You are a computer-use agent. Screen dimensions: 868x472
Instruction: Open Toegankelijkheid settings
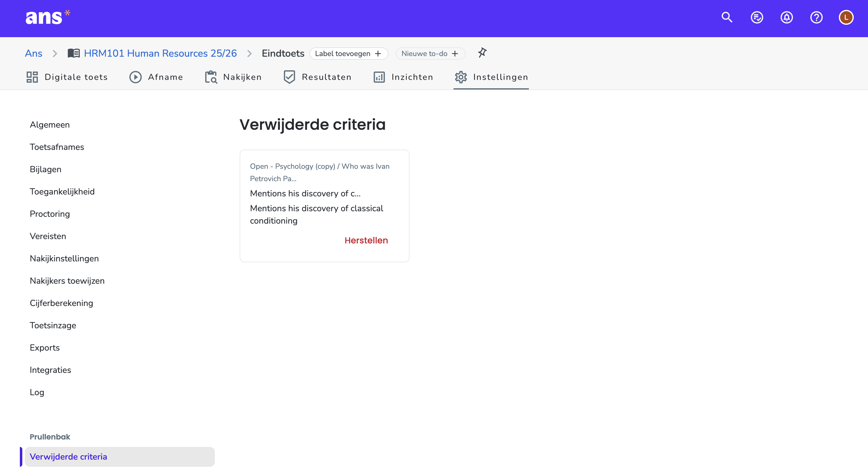(62, 192)
